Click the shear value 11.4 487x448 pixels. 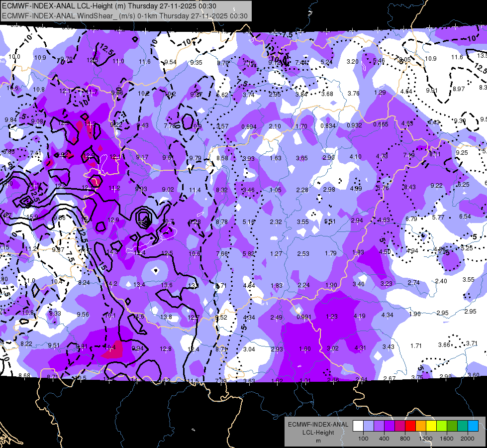(195, 190)
